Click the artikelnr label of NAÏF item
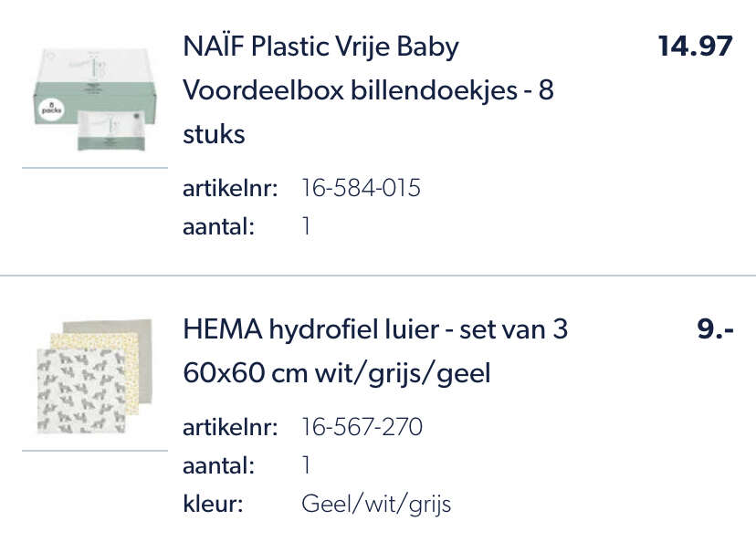This screenshot has height=552, width=756. click(230, 187)
